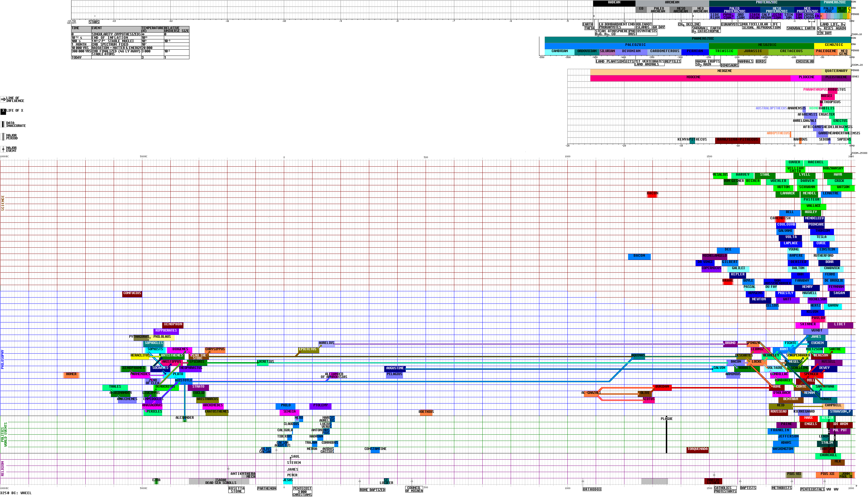The image size is (868, 497).
Task: Click the Major Period legend icon
Action: (3, 137)
